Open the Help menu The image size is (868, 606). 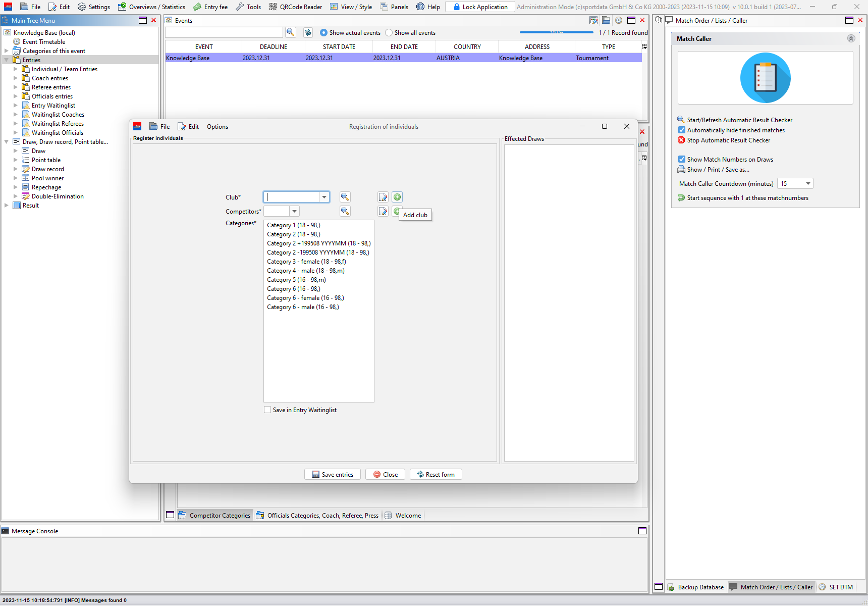click(428, 7)
